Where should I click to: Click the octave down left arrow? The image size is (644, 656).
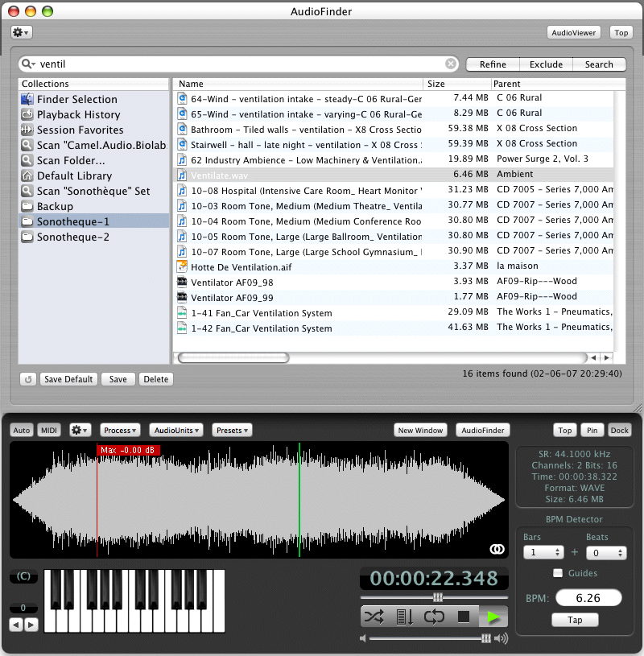(x=16, y=625)
